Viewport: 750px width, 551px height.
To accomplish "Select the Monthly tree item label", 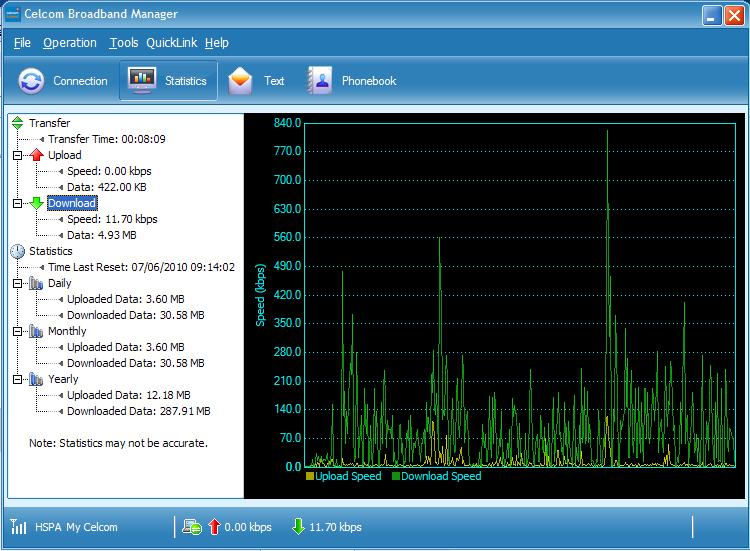I will [x=67, y=331].
